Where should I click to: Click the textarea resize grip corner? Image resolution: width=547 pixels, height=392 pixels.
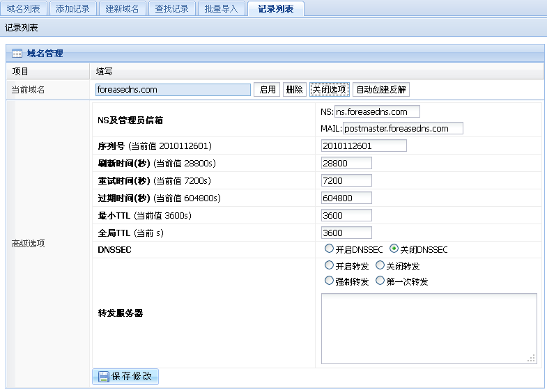point(531,359)
